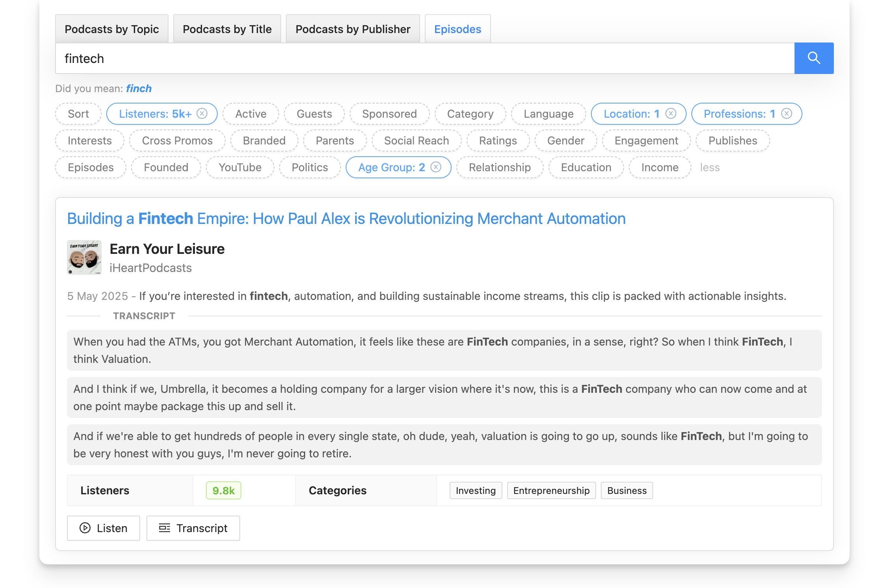The image size is (889, 588).
Task: Switch to the Podcasts by Topic tab
Action: 112,29
